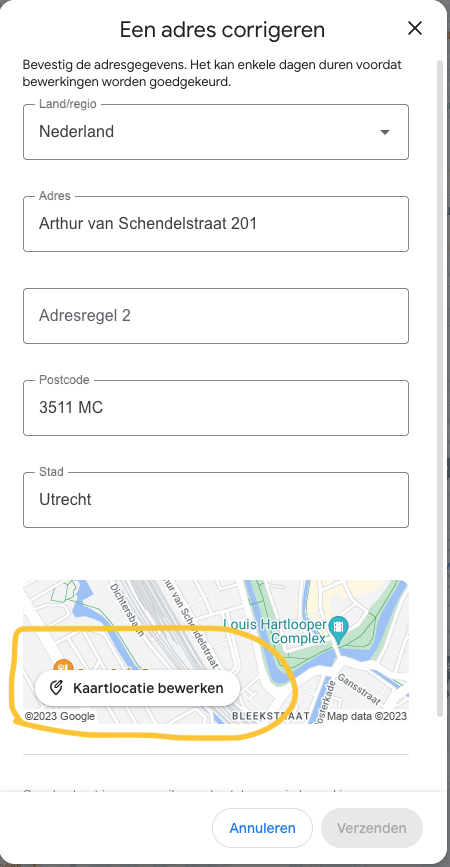Image resolution: width=450 pixels, height=867 pixels.
Task: Click the BLEEKSTRAAT label at the map's bottom edge
Action: point(270,716)
